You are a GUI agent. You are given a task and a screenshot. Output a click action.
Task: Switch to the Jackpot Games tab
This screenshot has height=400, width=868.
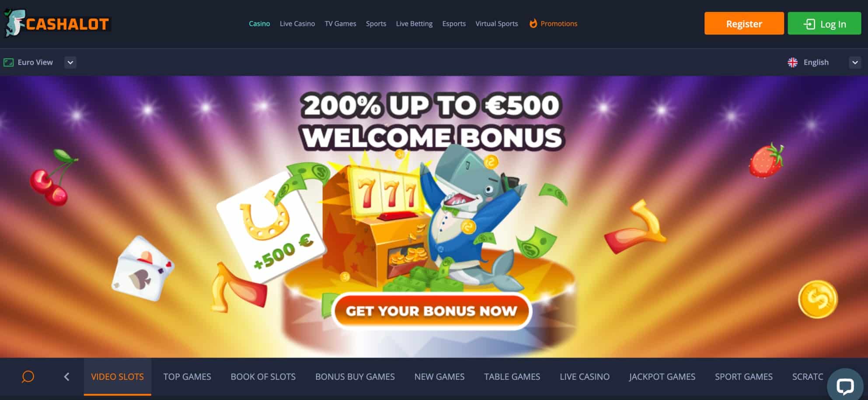pos(662,376)
